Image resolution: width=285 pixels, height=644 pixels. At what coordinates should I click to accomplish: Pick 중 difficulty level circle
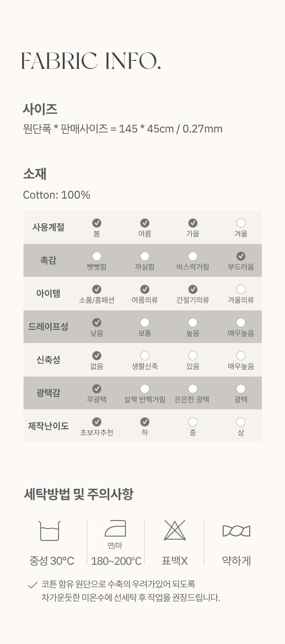tap(193, 422)
